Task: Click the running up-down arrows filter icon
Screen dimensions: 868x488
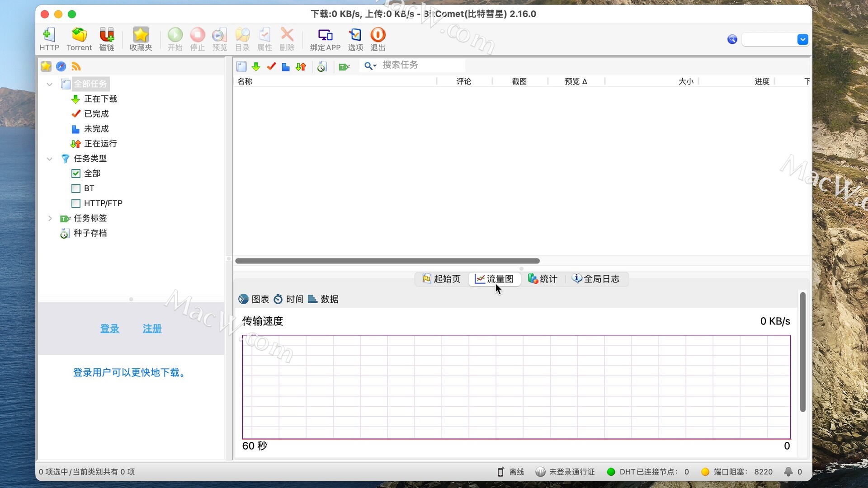Action: tap(301, 67)
